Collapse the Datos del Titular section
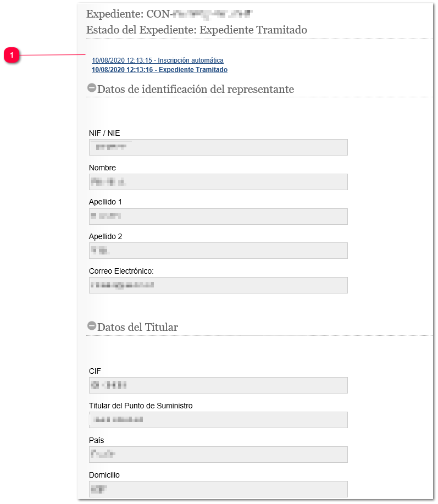The height and width of the screenshot is (504, 438). [x=92, y=326]
